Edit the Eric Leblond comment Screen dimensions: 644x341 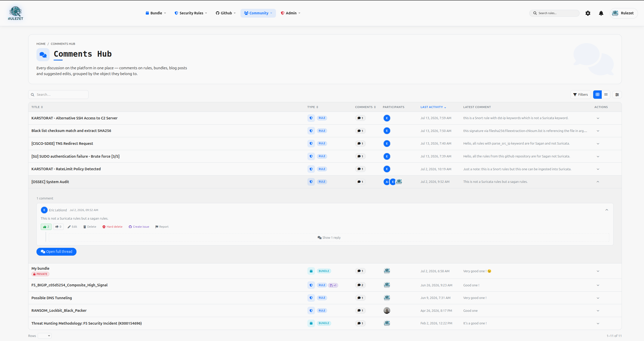pyautogui.click(x=72, y=227)
